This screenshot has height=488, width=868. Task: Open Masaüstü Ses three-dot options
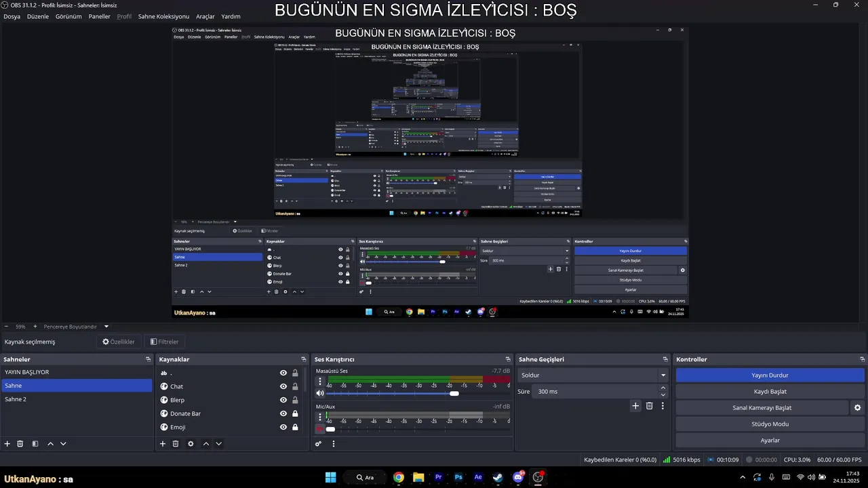coord(320,382)
